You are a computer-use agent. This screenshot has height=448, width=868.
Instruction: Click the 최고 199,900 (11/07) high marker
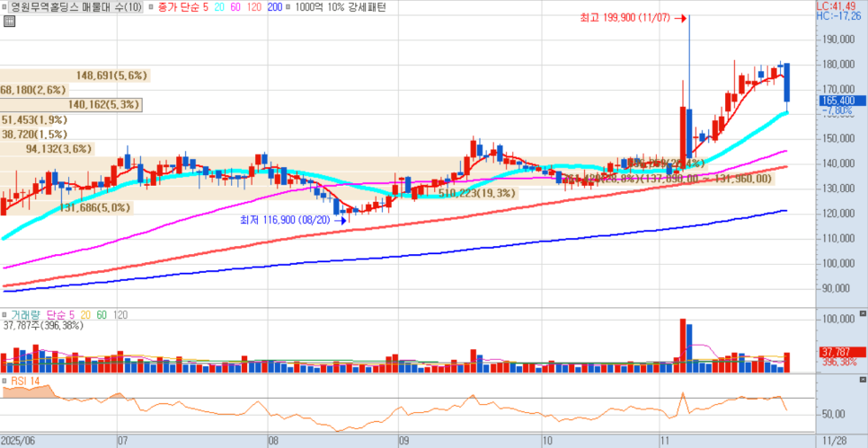pyautogui.click(x=633, y=18)
